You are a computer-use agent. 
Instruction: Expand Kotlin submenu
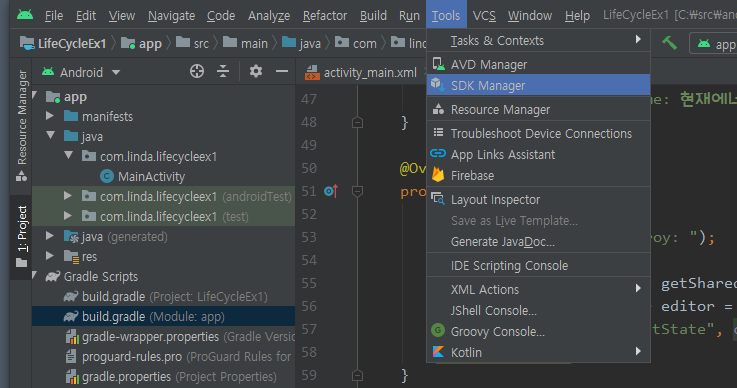point(538,352)
